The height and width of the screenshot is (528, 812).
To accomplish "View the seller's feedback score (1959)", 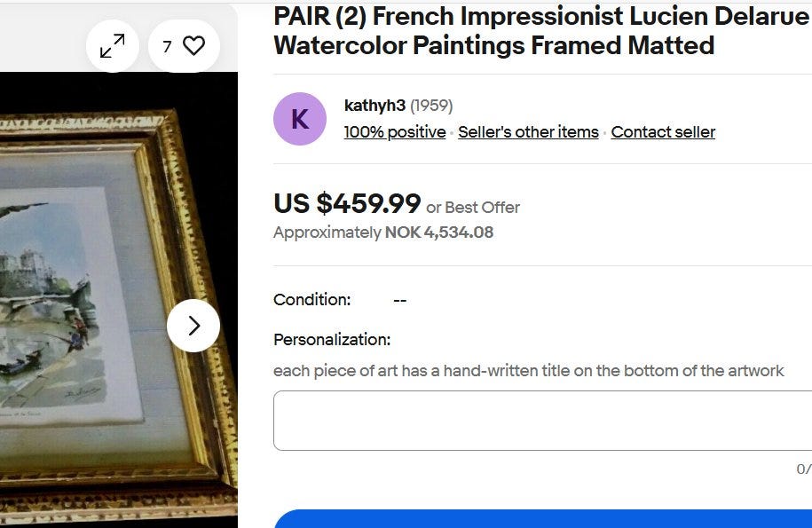I will pyautogui.click(x=432, y=106).
